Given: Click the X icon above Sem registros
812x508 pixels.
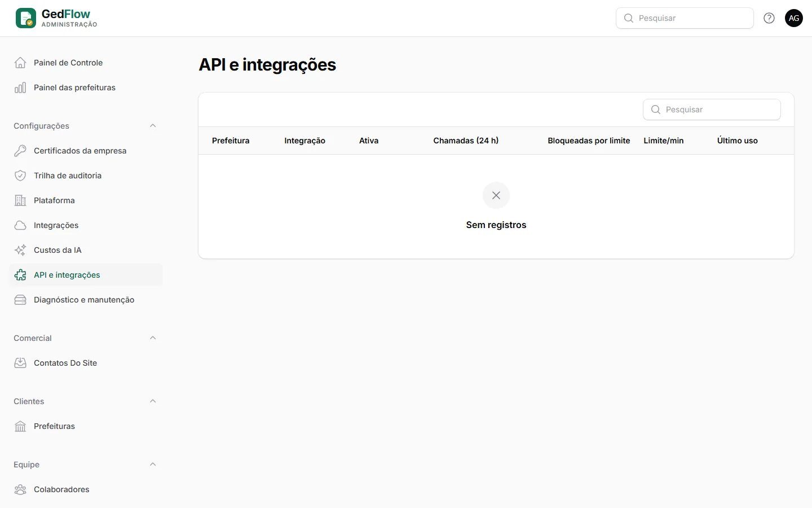Looking at the screenshot, I should tap(496, 195).
